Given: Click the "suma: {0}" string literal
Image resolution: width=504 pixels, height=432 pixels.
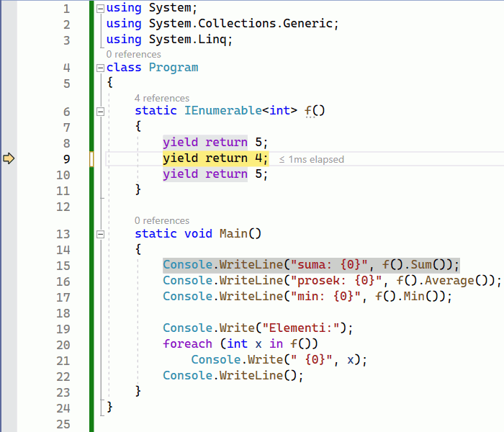Looking at the screenshot, I should point(328,265).
